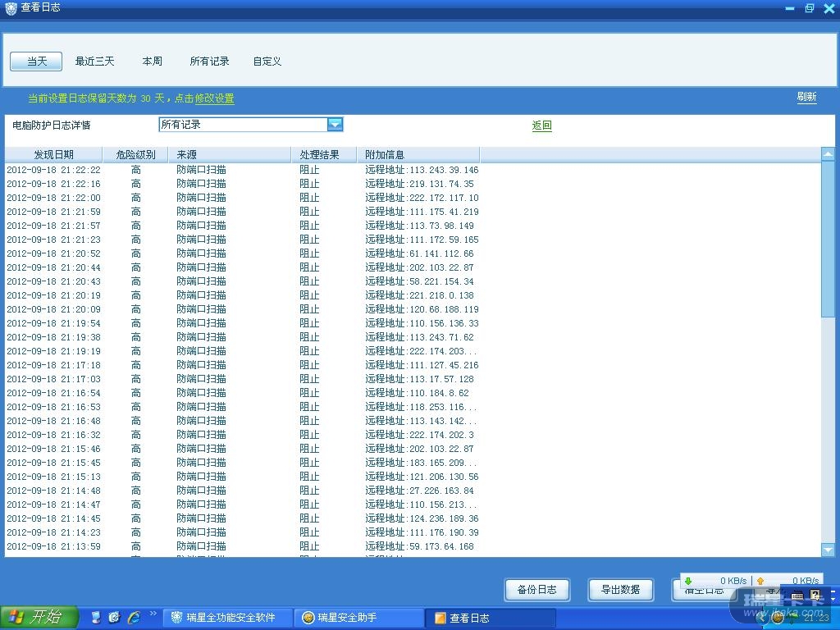Choose the 自定义 tab
The width and height of the screenshot is (840, 630).
[267, 61]
